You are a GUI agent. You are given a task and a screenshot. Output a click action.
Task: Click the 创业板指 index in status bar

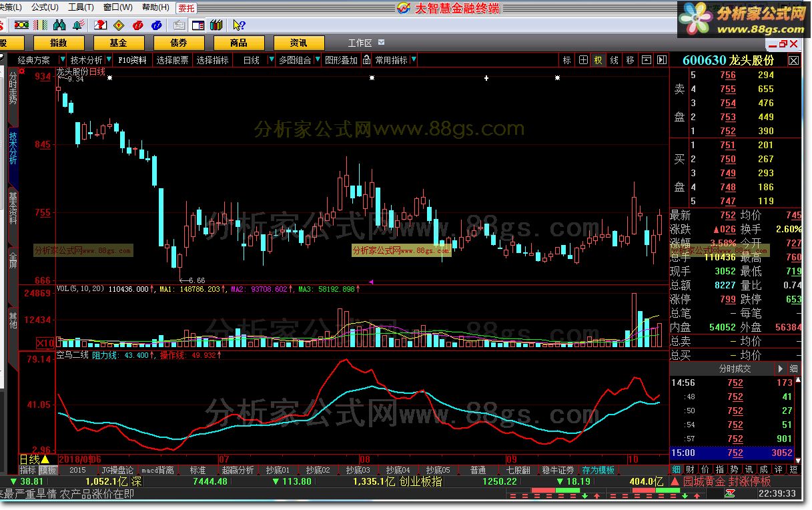pos(420,481)
